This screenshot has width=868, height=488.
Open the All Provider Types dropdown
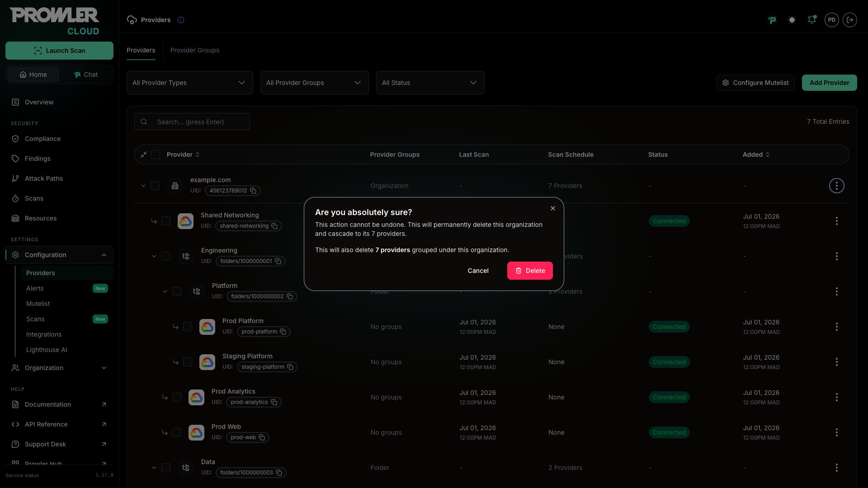pos(190,83)
